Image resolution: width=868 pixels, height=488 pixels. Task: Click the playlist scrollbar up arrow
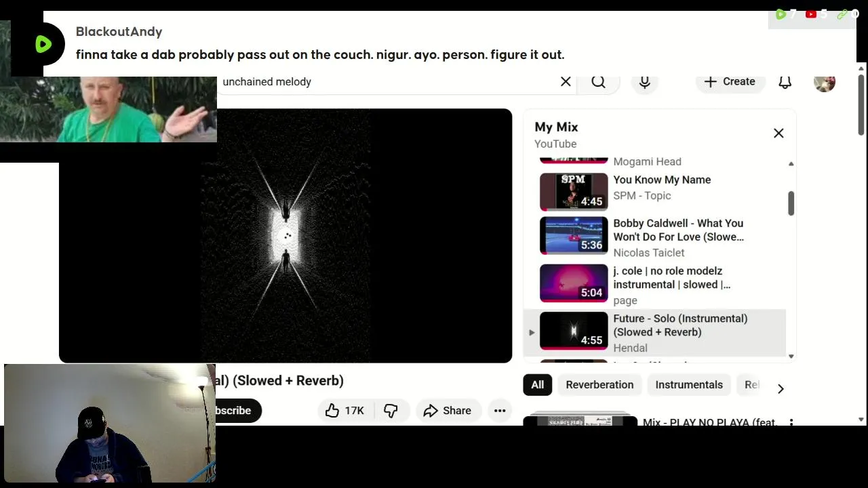click(791, 164)
